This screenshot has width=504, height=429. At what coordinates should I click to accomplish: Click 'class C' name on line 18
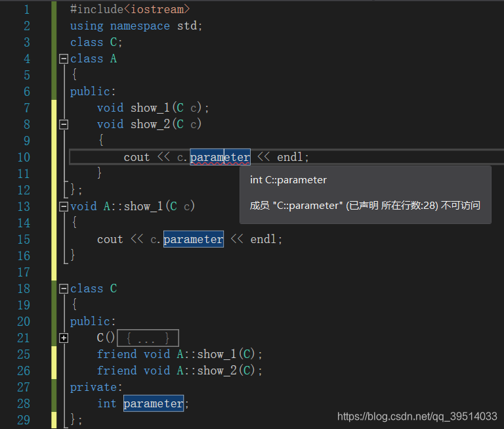(94, 288)
